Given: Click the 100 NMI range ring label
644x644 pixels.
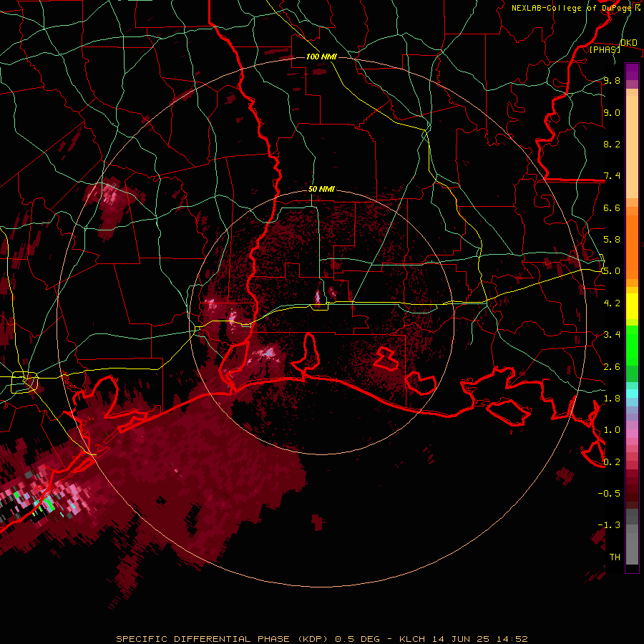Looking at the screenshot, I should point(321,57).
